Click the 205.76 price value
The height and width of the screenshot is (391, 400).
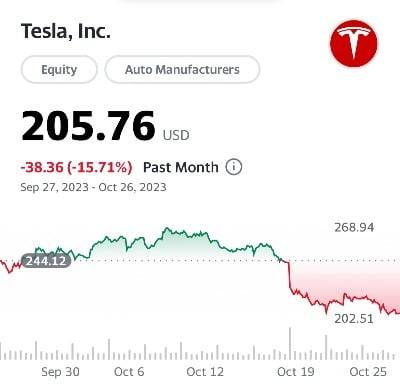88,126
